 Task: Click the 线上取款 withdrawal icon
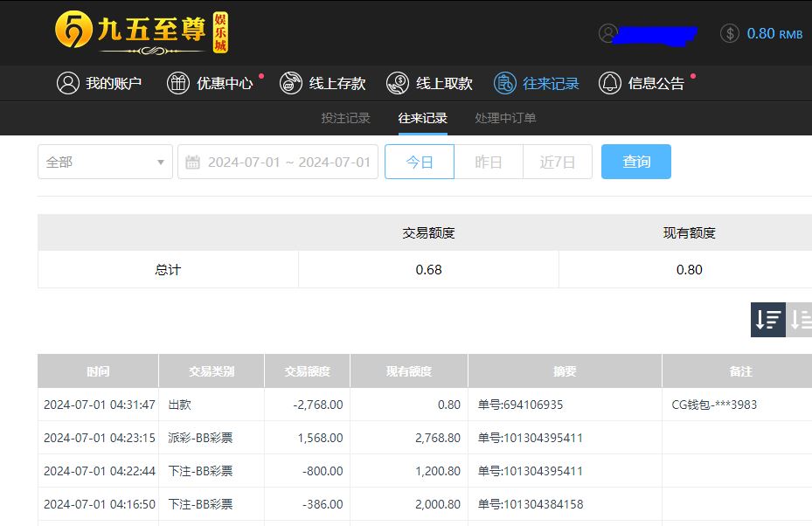[398, 83]
